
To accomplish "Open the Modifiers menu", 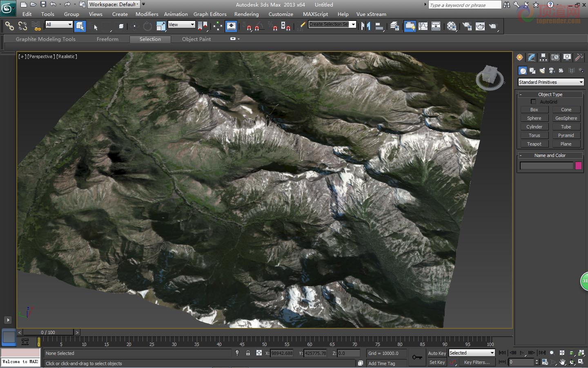I will coord(147,14).
